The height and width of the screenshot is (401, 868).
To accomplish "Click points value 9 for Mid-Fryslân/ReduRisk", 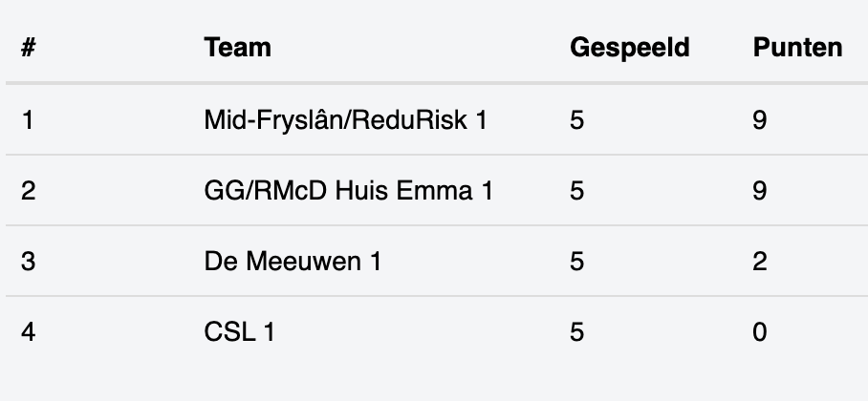I will (760, 120).
